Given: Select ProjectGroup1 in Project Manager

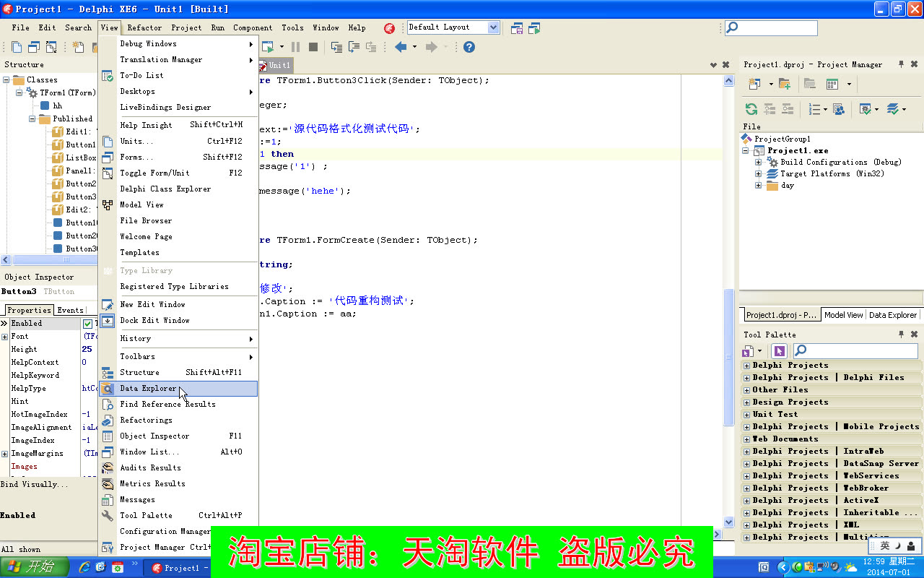Looking at the screenshot, I should click(782, 139).
